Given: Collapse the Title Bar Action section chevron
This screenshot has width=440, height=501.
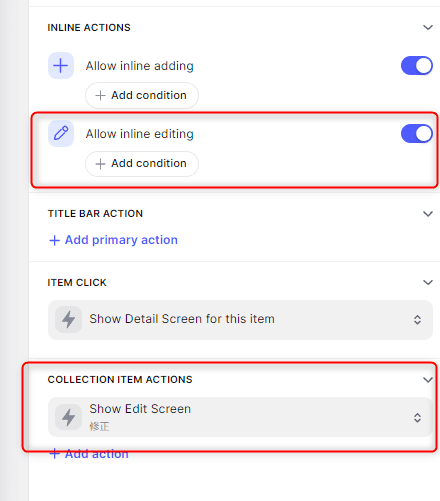Looking at the screenshot, I should pyautogui.click(x=428, y=214).
